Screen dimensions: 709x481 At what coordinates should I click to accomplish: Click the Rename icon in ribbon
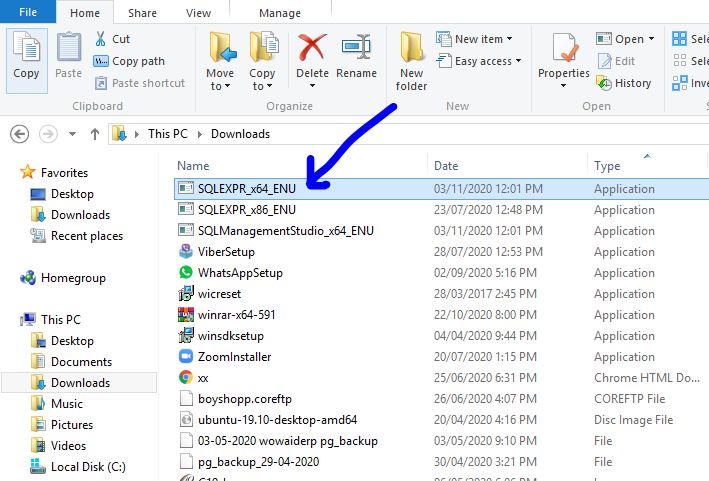pos(357,50)
